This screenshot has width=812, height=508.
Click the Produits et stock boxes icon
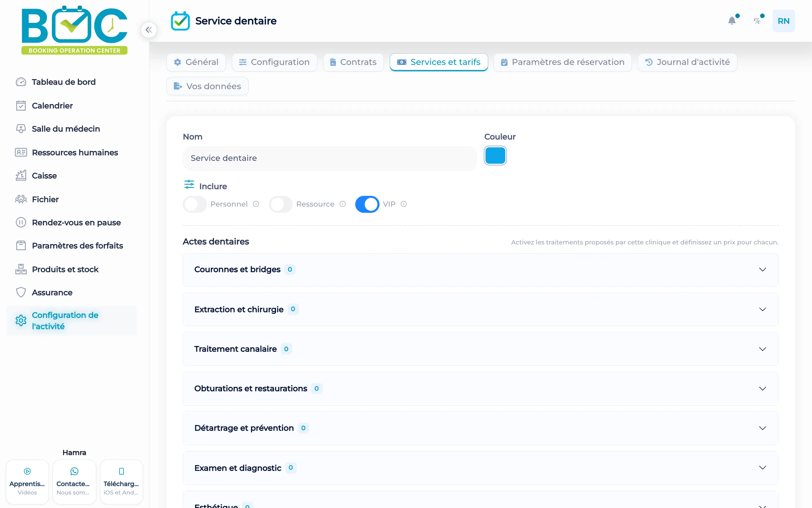click(21, 269)
